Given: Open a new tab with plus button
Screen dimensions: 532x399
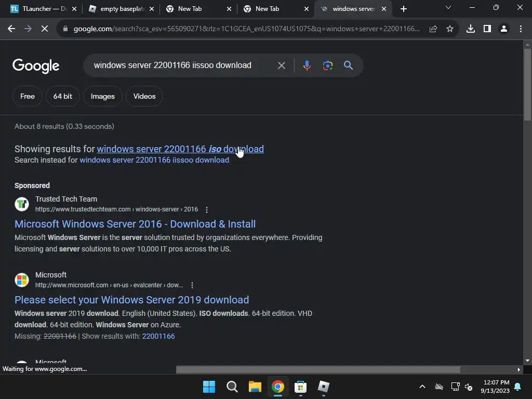Looking at the screenshot, I should [403, 9].
